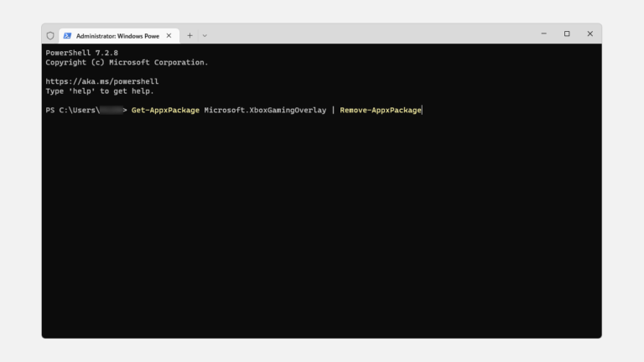Click the administrator shield icon in title bar
Viewport: 644px width, 362px height.
pos(50,35)
